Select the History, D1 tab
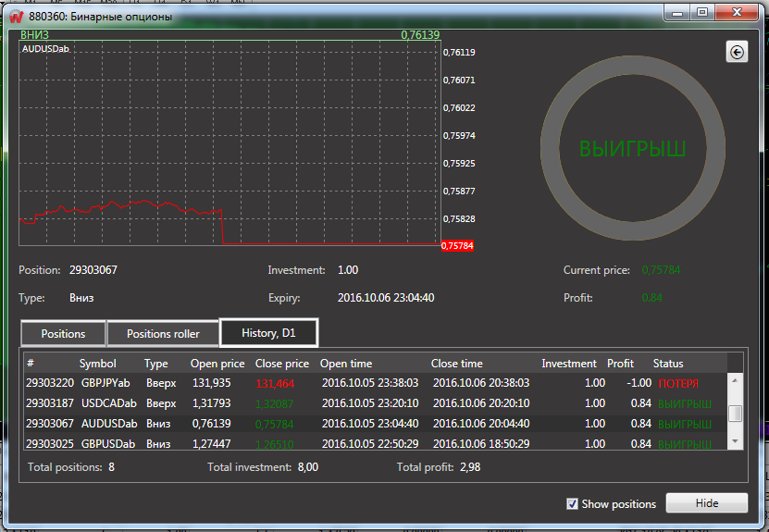Viewport: 769px width, 532px height. pos(268,333)
